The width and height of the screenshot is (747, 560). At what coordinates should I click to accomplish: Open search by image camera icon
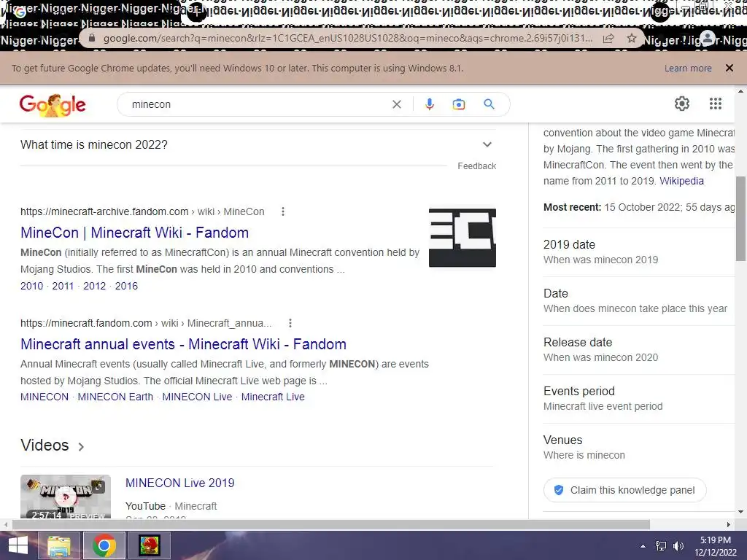click(458, 104)
